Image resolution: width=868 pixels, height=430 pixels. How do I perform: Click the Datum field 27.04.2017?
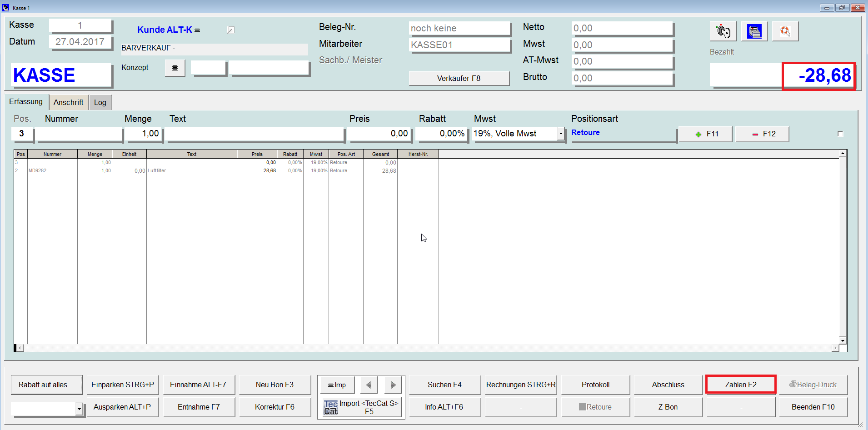[x=80, y=42]
